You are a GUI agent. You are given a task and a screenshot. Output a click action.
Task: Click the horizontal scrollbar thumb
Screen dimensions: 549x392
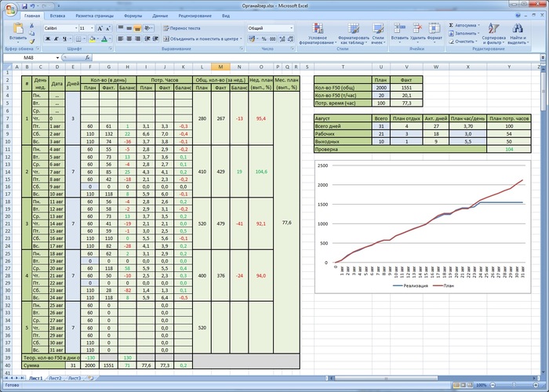pyautogui.click(x=386, y=378)
